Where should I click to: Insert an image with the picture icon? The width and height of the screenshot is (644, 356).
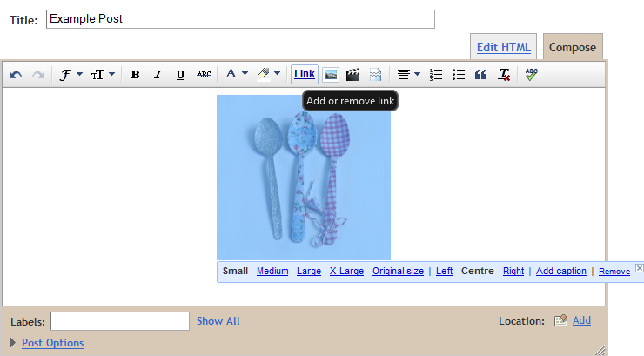click(x=331, y=75)
